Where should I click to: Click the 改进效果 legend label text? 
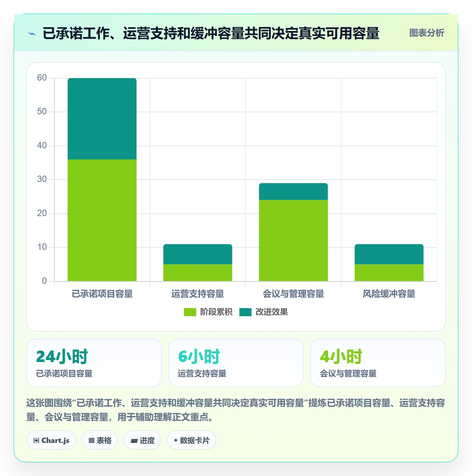[x=271, y=312]
